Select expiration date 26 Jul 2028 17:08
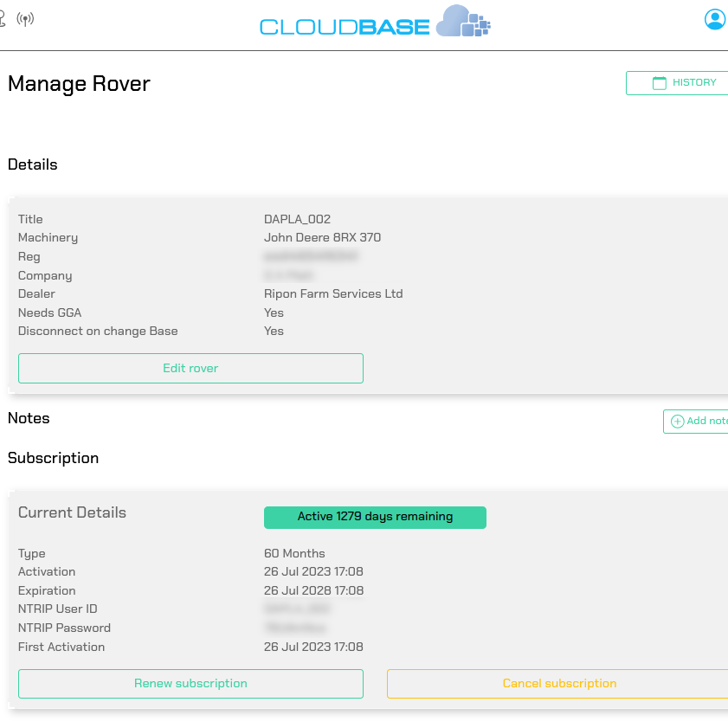Screen dimensions: 728x728 coord(314,590)
